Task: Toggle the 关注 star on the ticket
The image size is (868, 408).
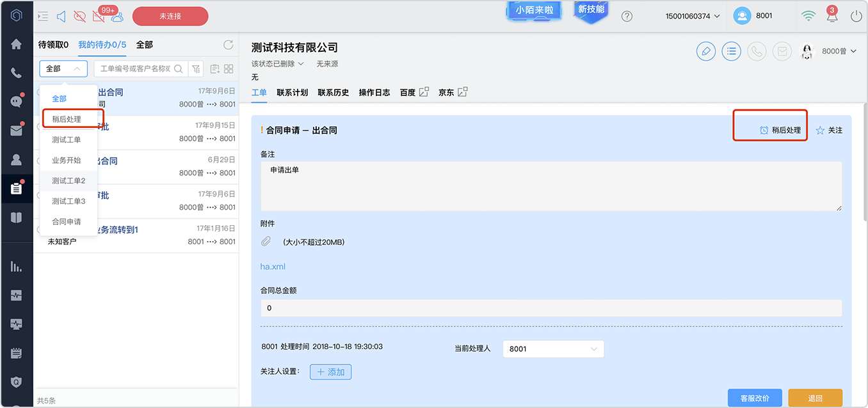Action: point(829,130)
